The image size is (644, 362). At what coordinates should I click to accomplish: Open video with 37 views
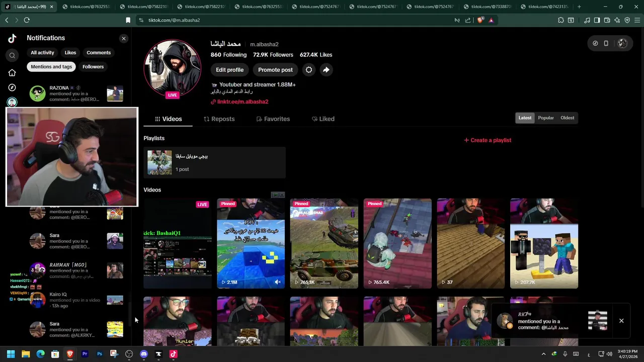[x=471, y=243]
